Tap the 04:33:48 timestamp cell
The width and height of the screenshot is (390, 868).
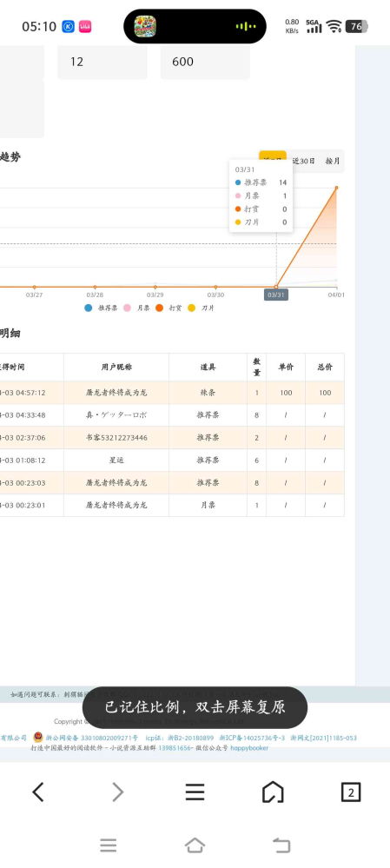click(x=31, y=415)
